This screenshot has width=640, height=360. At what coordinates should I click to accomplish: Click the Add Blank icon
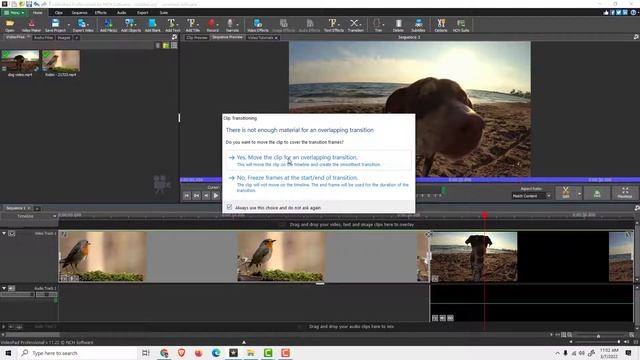coord(153,25)
